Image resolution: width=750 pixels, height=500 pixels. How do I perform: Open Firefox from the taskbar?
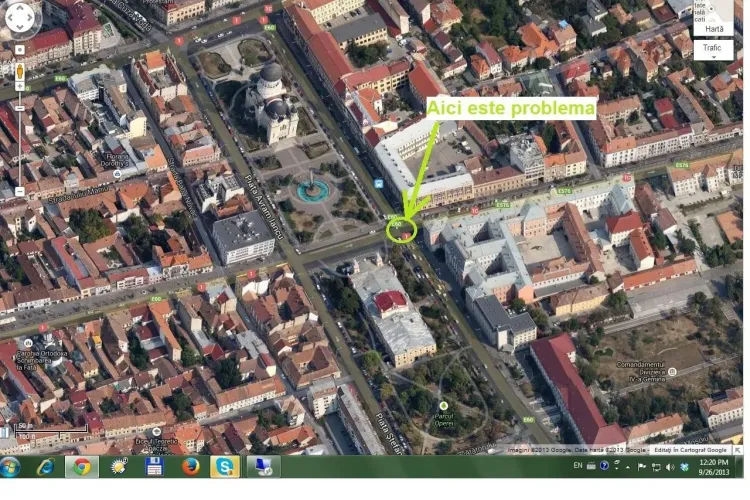tap(191, 467)
